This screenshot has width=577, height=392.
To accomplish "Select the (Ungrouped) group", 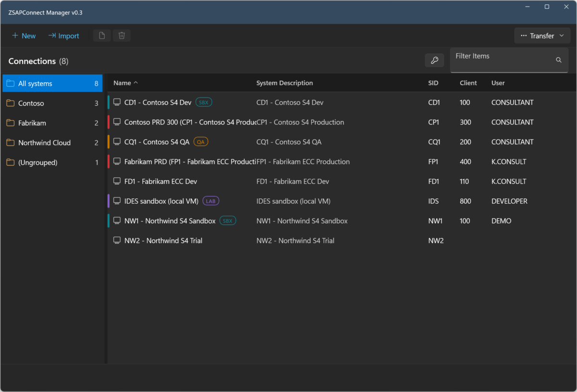I will (x=52, y=162).
